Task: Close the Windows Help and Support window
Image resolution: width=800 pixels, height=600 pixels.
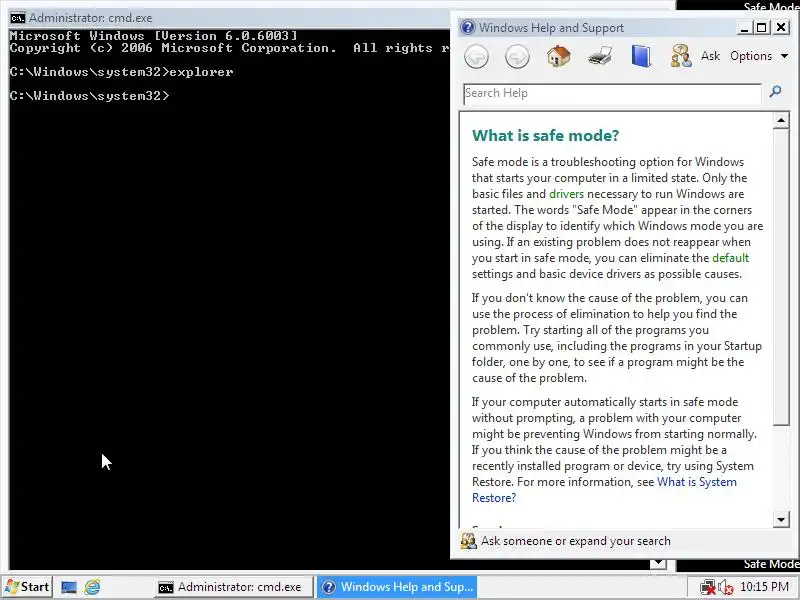Action: pyautogui.click(x=781, y=27)
